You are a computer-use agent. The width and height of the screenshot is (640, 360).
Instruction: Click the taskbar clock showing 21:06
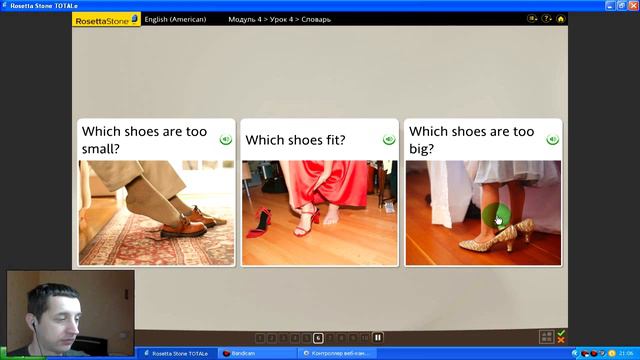[626, 353]
